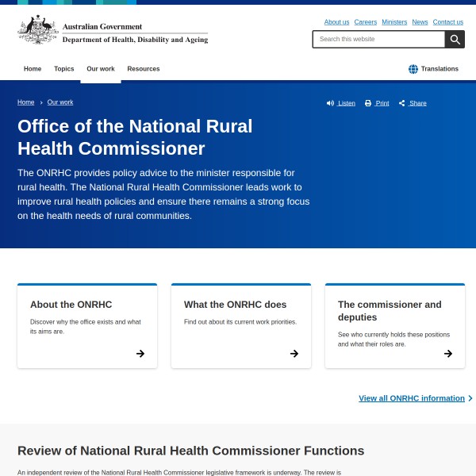Click arrow on What the ONRHC does card

pyautogui.click(x=294, y=354)
